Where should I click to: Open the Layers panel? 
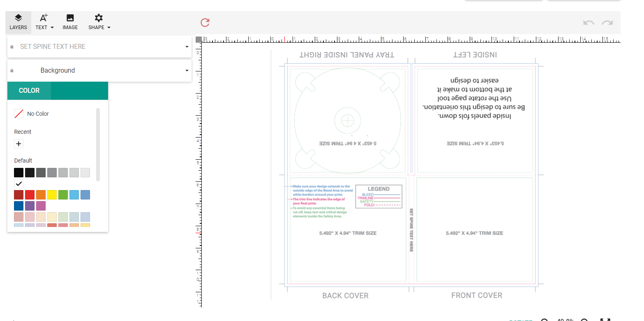18,22
